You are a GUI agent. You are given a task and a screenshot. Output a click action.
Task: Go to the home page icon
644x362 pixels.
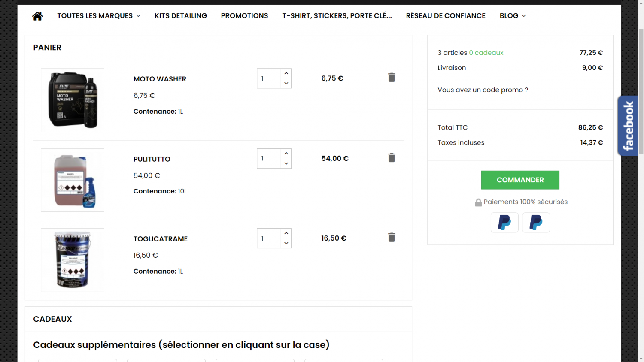(37, 16)
